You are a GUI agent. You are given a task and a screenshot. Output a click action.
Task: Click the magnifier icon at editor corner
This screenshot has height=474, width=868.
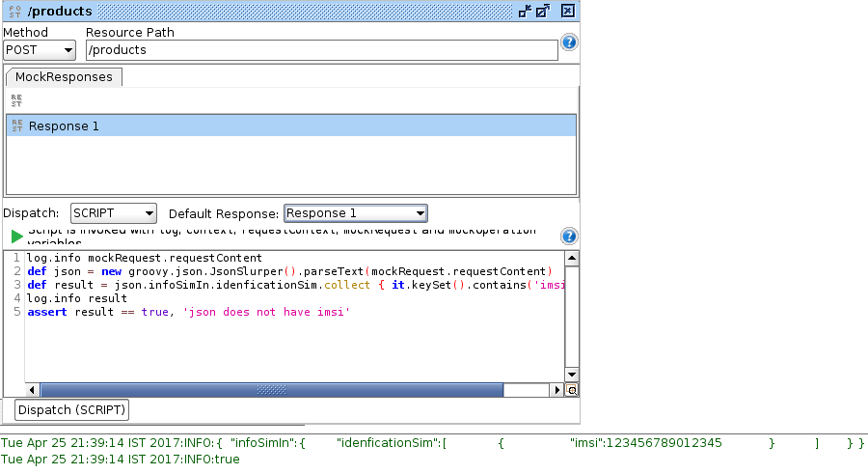571,390
